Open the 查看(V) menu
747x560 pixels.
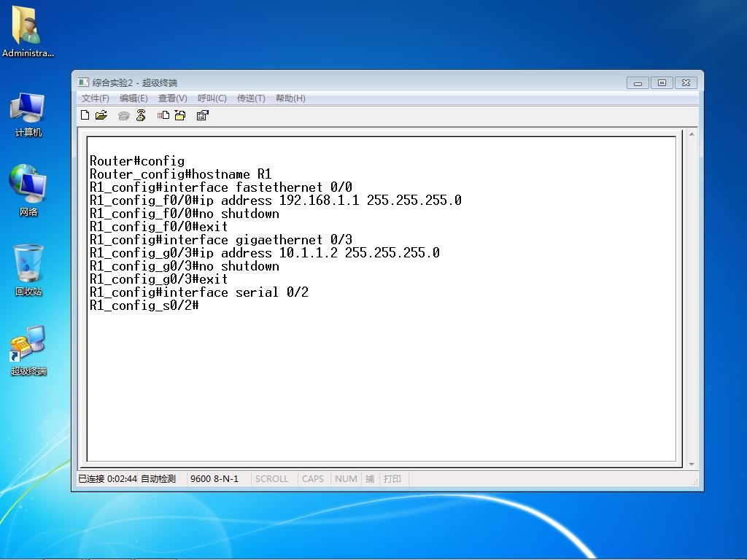(x=172, y=98)
